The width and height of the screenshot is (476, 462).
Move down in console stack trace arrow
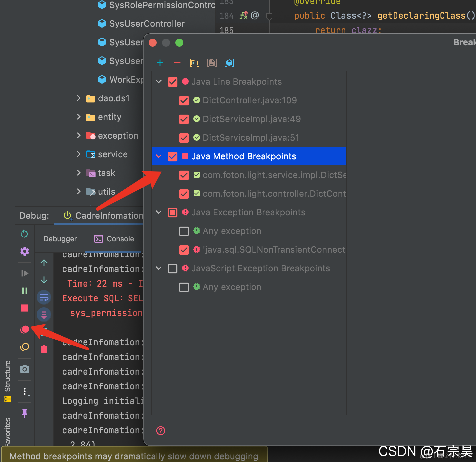tap(44, 280)
